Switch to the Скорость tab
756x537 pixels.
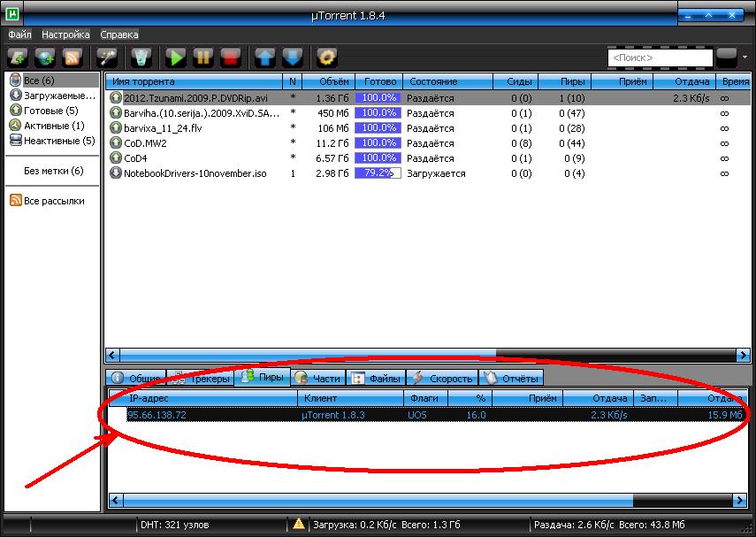coord(443,379)
